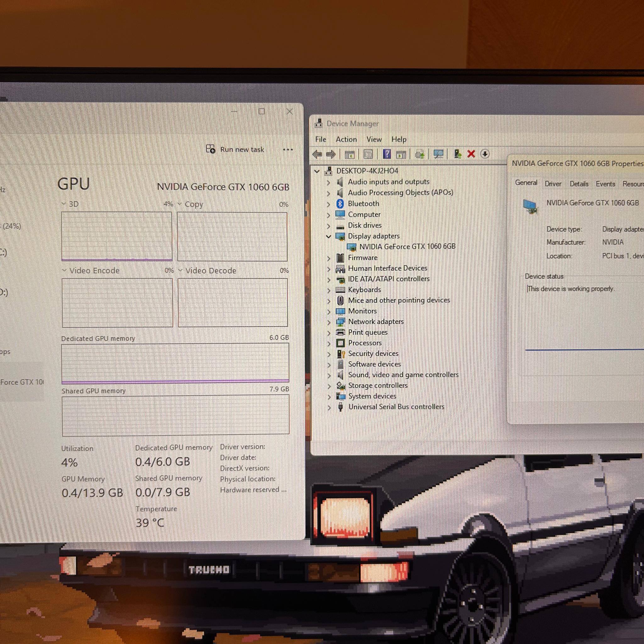The width and height of the screenshot is (644, 644).
Task: Open 3D graph engine dropdown
Action: pos(64,204)
